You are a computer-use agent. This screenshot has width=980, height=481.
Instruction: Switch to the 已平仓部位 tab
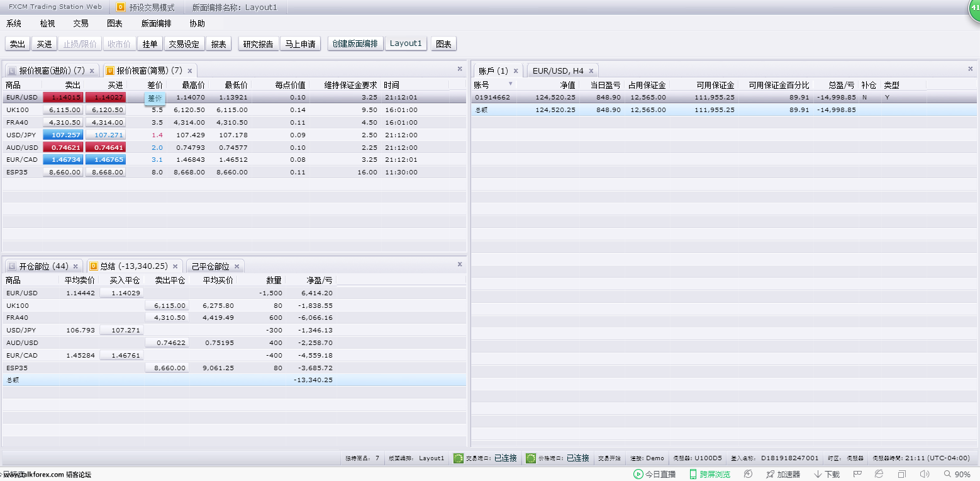[215, 266]
